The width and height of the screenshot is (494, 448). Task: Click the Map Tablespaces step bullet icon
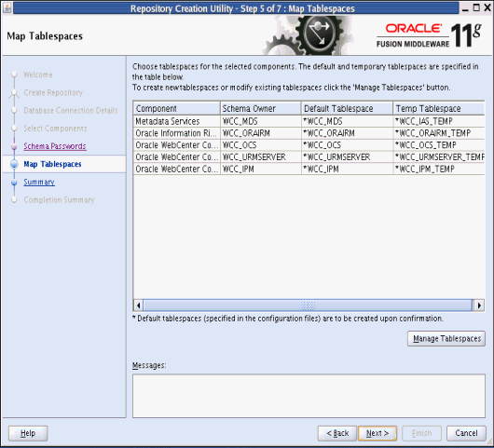pos(14,164)
